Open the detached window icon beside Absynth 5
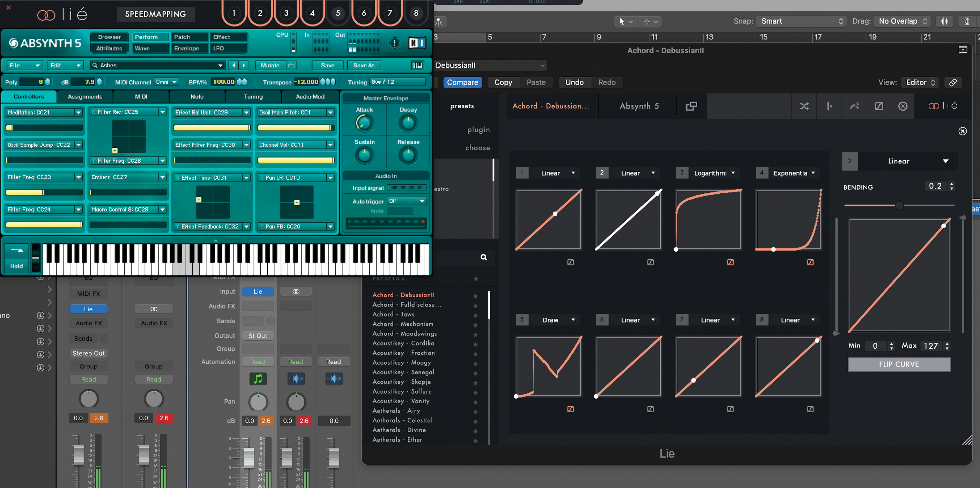Image resolution: width=980 pixels, height=488 pixels. [x=691, y=106]
